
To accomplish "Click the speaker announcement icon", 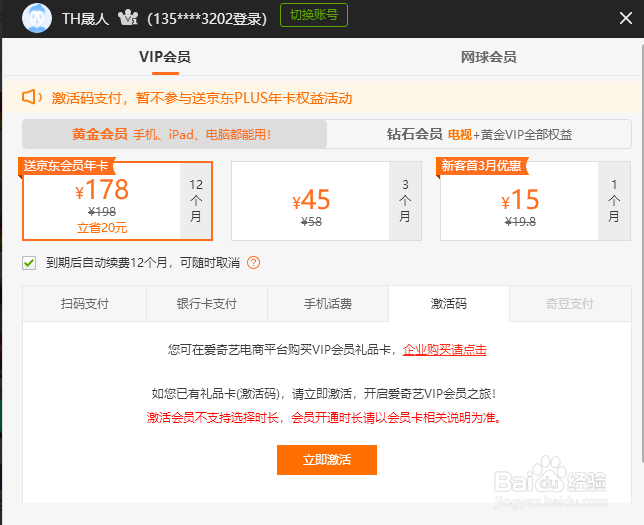I will click(32, 97).
